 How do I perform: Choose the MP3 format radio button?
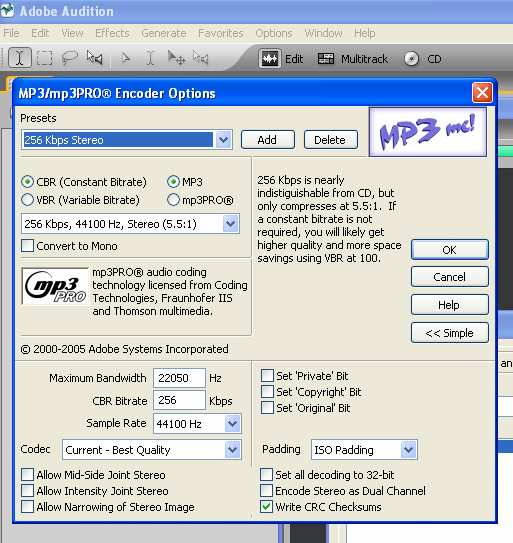pyautogui.click(x=173, y=182)
